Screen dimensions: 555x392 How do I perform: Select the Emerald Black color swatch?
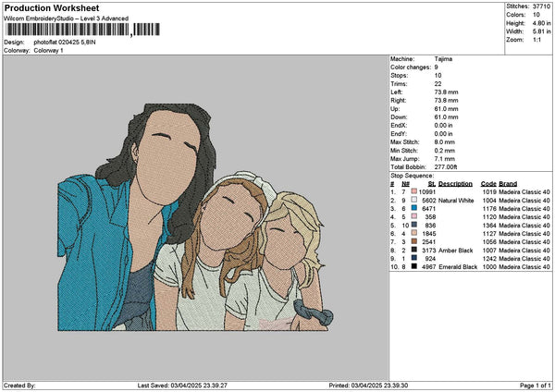(x=413, y=266)
